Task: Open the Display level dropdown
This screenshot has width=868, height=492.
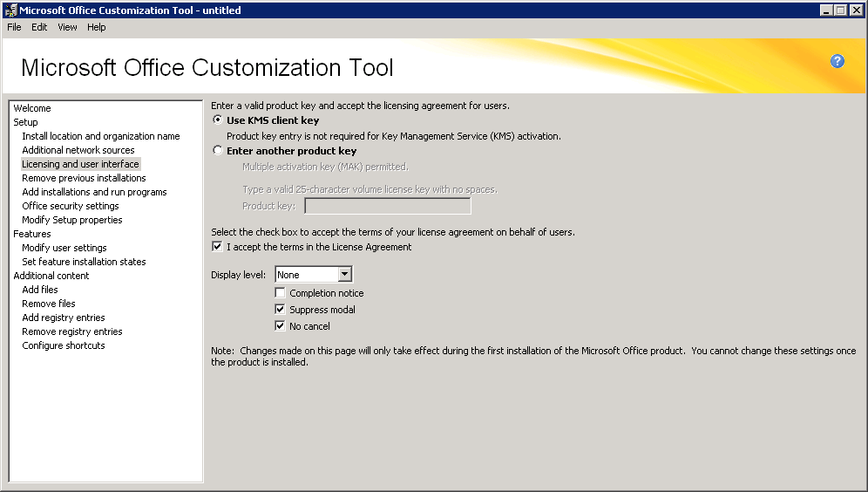Action: [344, 274]
